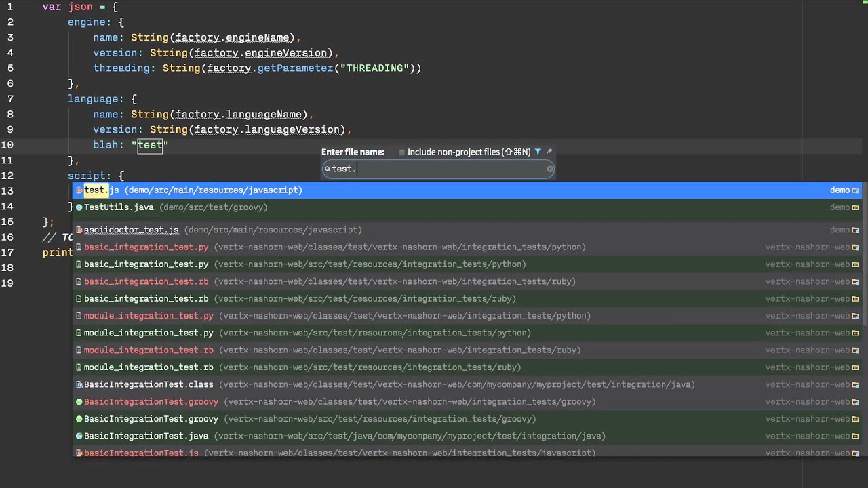Click the demo module icon in asciidoctor_test.js row
Image resolution: width=868 pixels, height=488 pixels.
click(856, 230)
